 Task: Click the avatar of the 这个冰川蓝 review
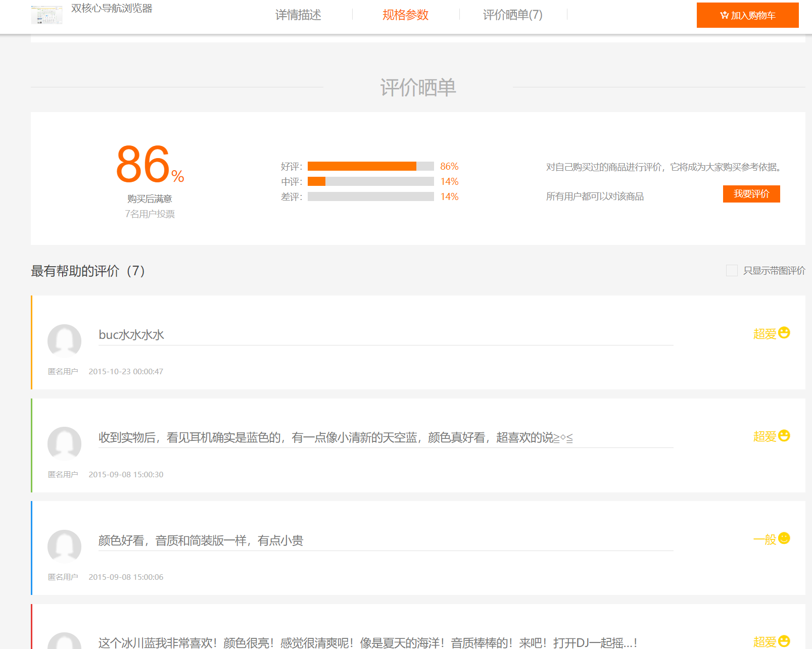click(64, 641)
